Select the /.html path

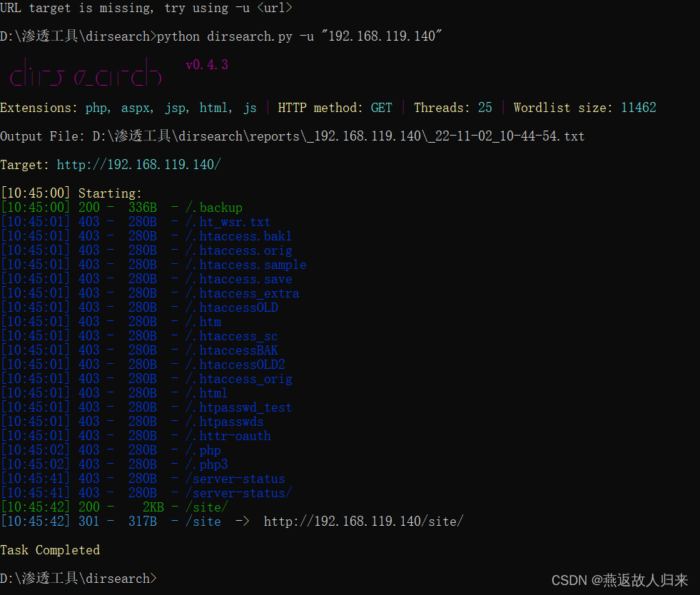tap(206, 393)
